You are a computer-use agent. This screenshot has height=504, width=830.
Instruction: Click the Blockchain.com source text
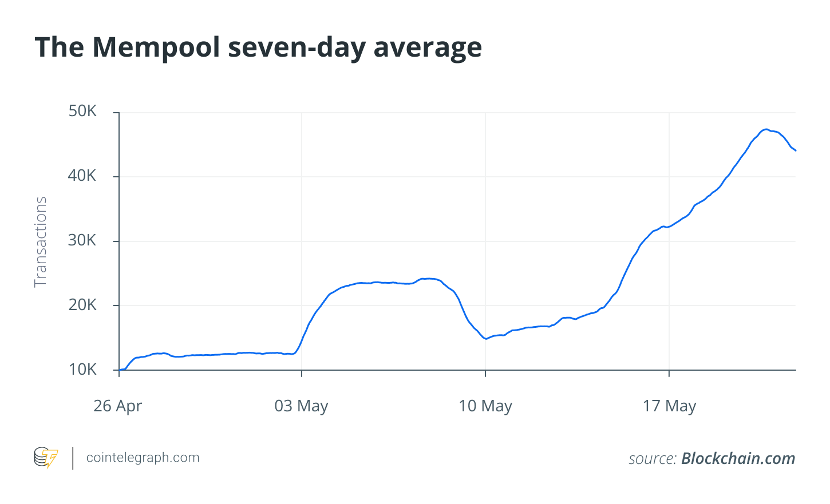(738, 458)
